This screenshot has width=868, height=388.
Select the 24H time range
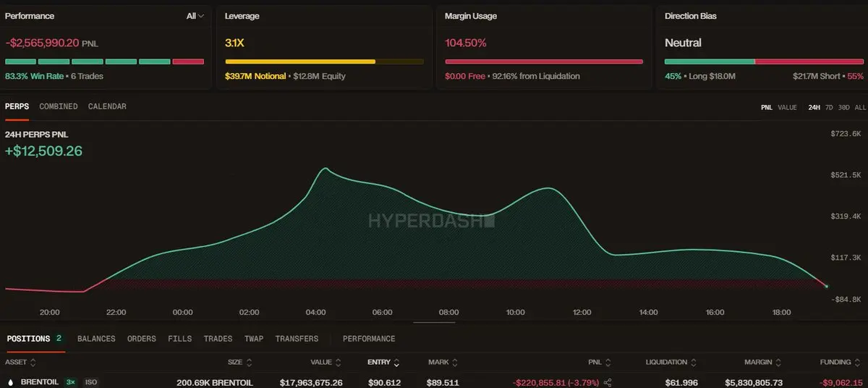(814, 107)
